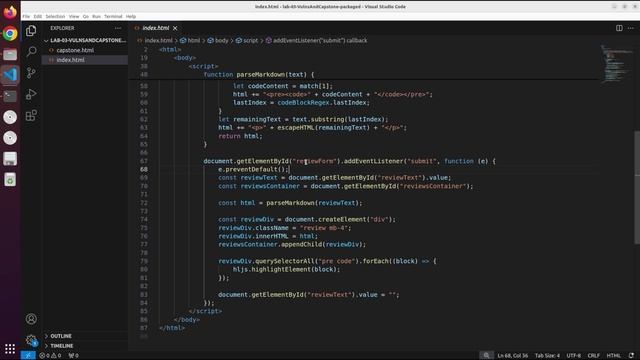
Task: Expand the OUTLINE section
Action: (85, 336)
